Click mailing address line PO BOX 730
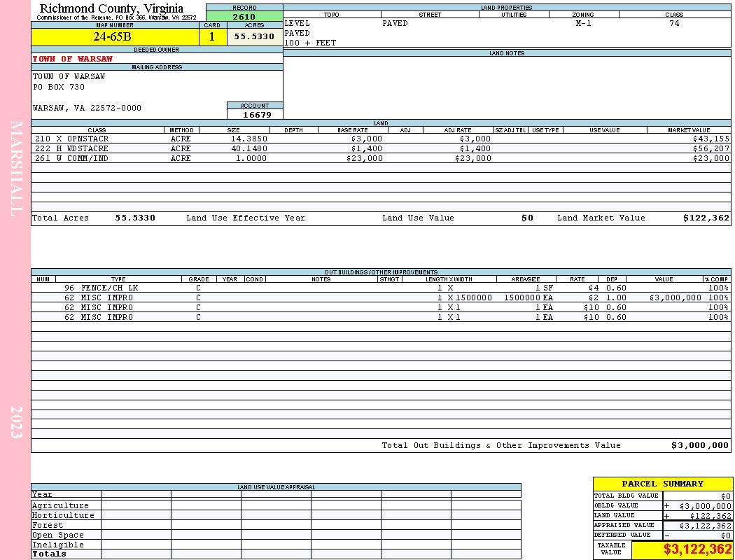735x560 pixels. 59,87
